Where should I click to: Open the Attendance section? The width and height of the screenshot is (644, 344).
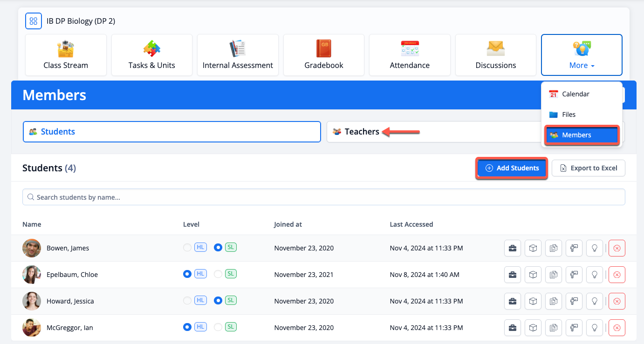(410, 55)
